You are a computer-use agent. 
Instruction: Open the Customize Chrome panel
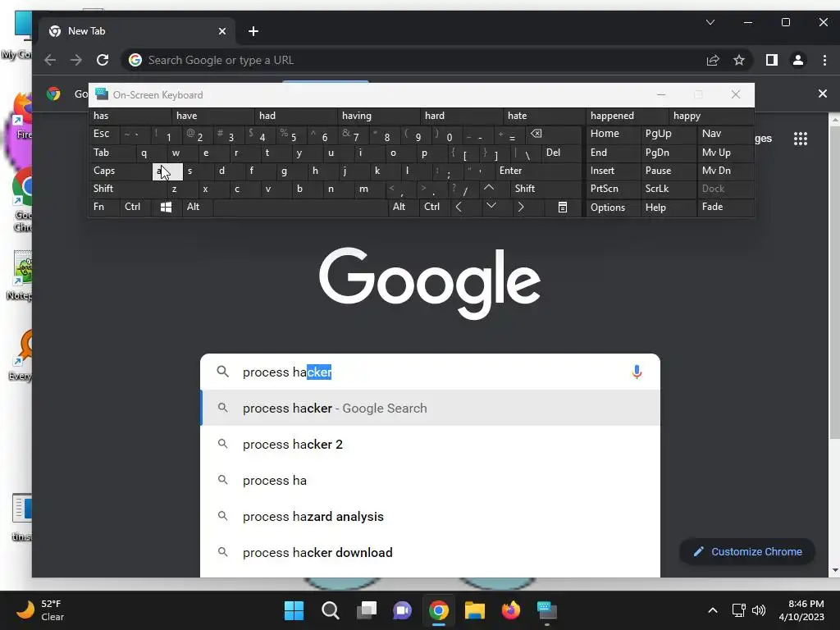point(747,552)
